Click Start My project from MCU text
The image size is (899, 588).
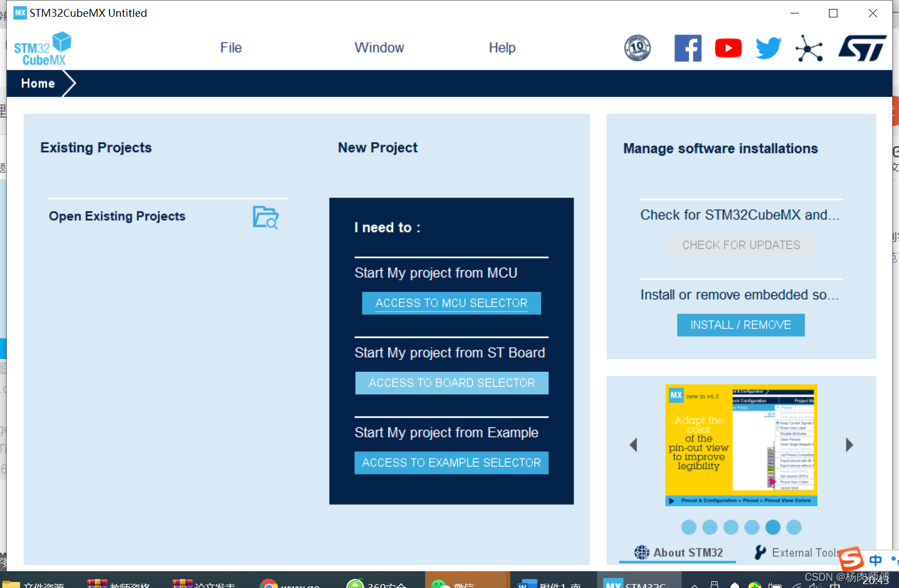click(436, 273)
